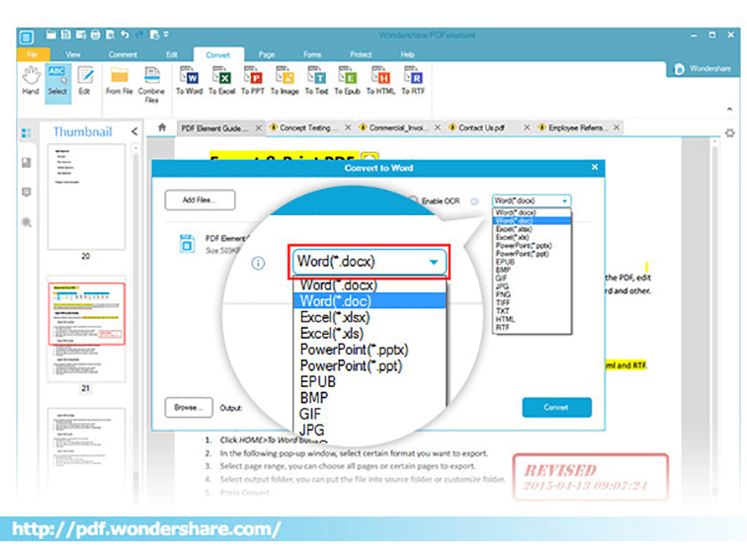Open the search sidebar icon
This screenshot has height=560, width=747.
(27, 222)
